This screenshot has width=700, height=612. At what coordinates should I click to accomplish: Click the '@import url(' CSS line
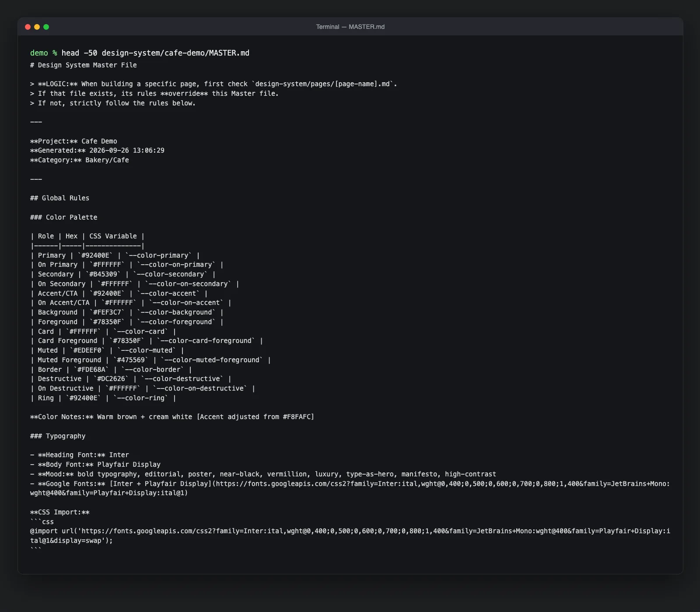350,536
